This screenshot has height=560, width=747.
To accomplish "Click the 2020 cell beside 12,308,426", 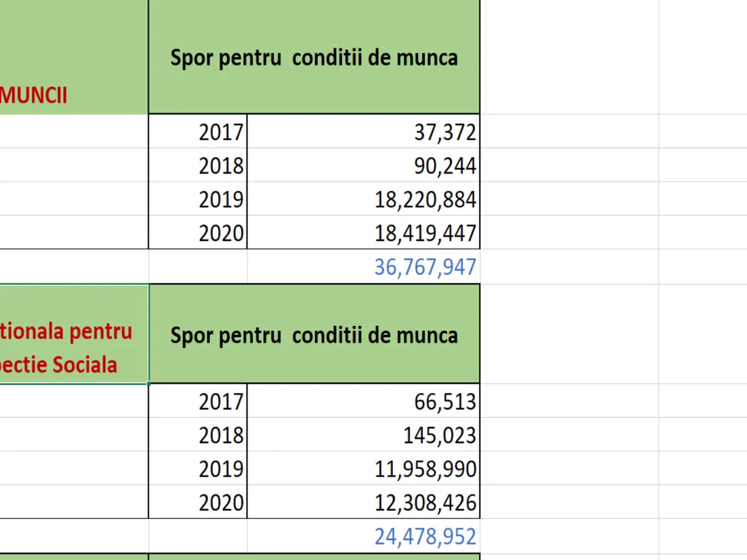I will coord(198,502).
